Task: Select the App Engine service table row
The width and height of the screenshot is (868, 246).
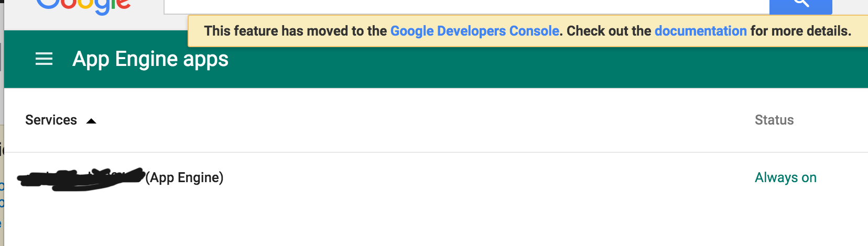Action: [x=436, y=178]
